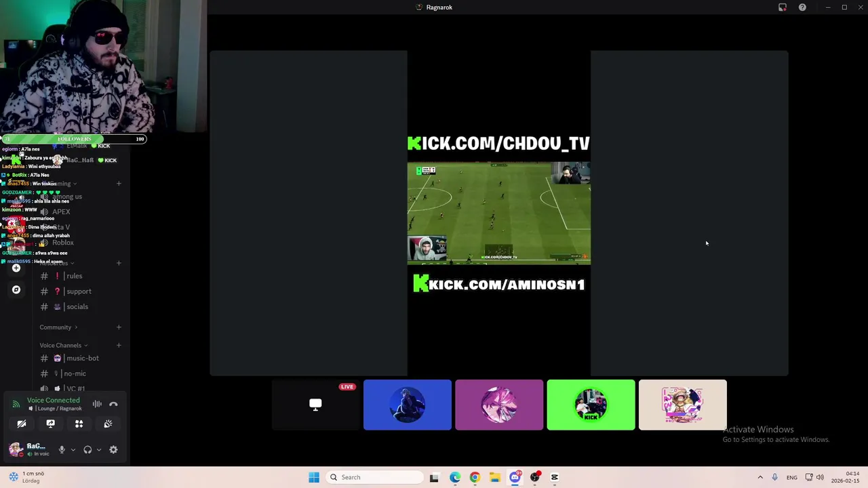868x488 pixels.
Task: Open the user avatar profile panel
Action: pyautogui.click(x=16, y=449)
